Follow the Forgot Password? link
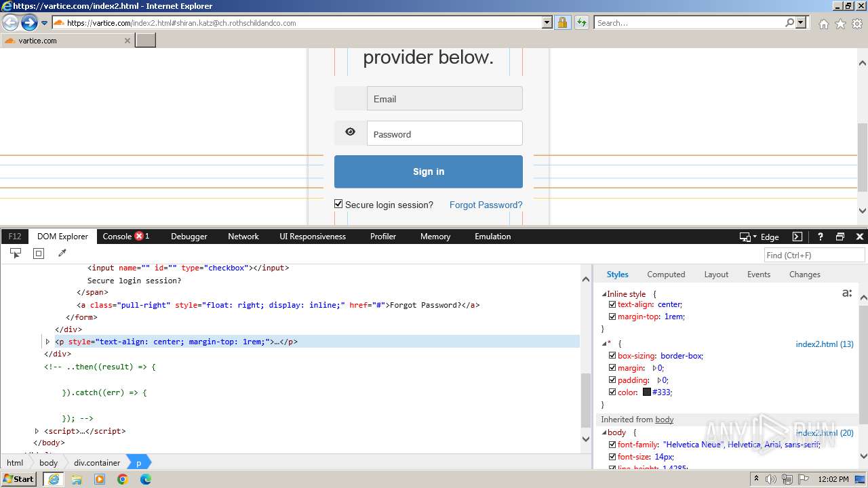The width and height of the screenshot is (868, 488). click(x=486, y=205)
